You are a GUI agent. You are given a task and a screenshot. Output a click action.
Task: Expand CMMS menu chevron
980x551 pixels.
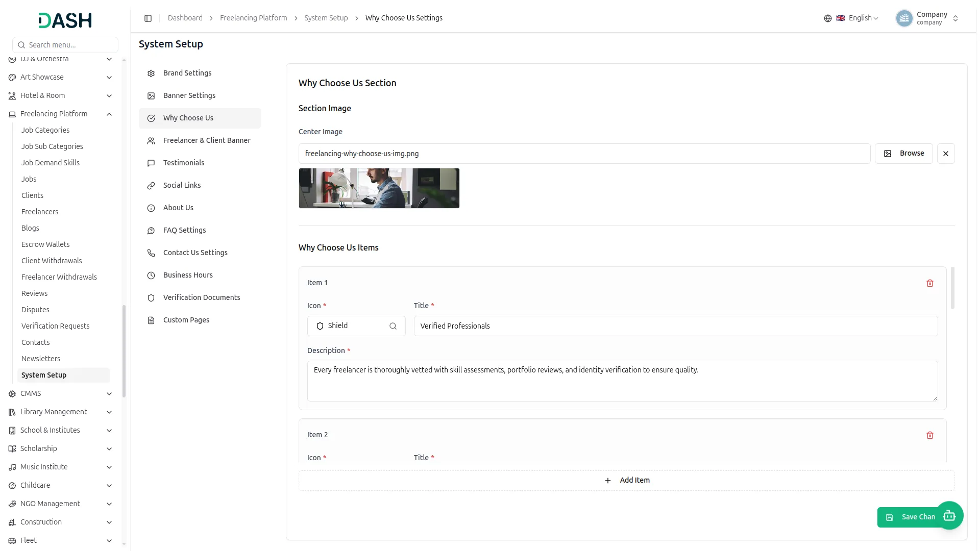point(109,394)
